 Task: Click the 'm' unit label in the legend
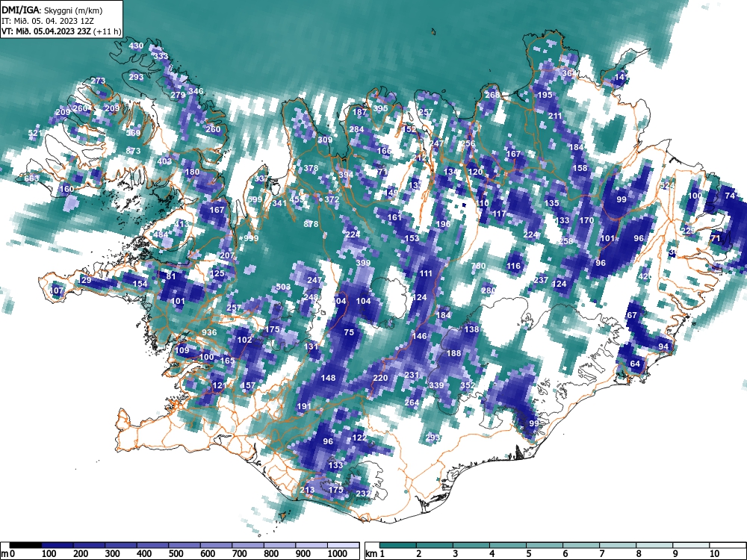click(4, 554)
